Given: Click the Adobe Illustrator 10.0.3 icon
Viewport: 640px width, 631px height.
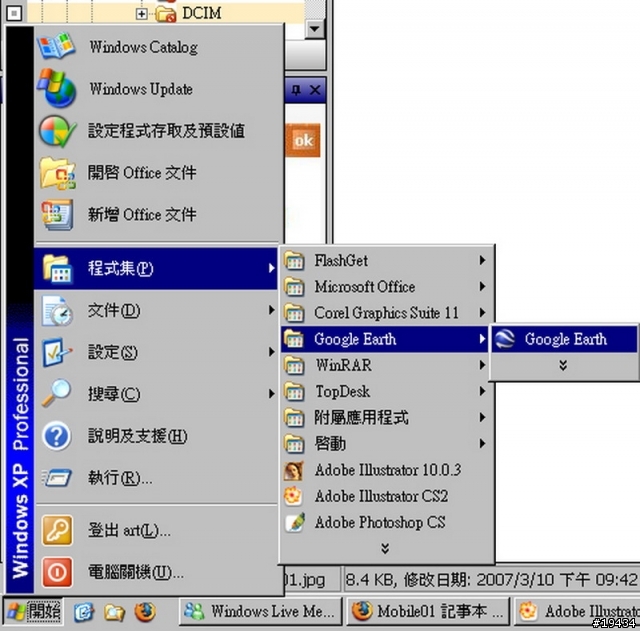Looking at the screenshot, I should tap(294, 471).
